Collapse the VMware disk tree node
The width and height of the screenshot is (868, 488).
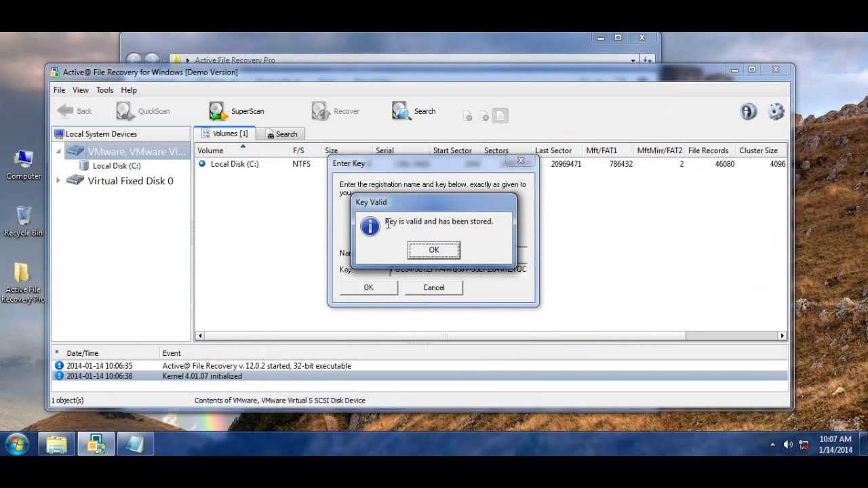[x=58, y=151]
